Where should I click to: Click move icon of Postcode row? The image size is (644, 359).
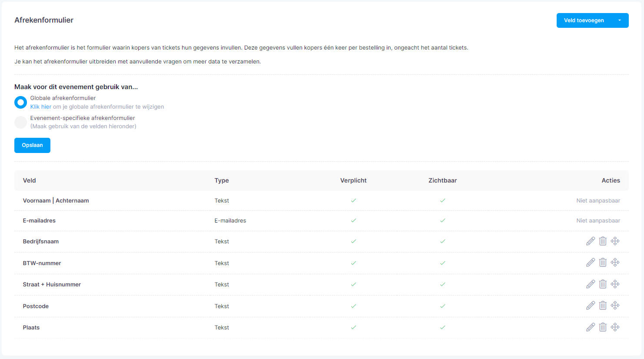(615, 306)
